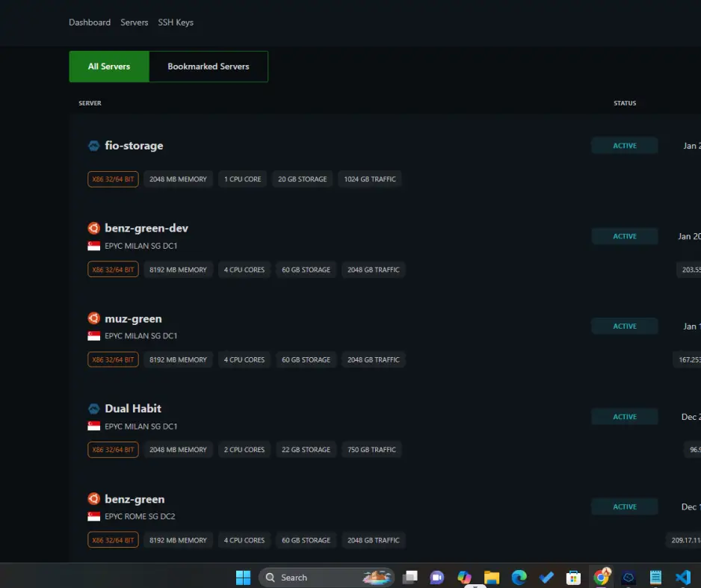Open File Explorer from the taskbar
This screenshot has width=701, height=588.
(x=491, y=578)
